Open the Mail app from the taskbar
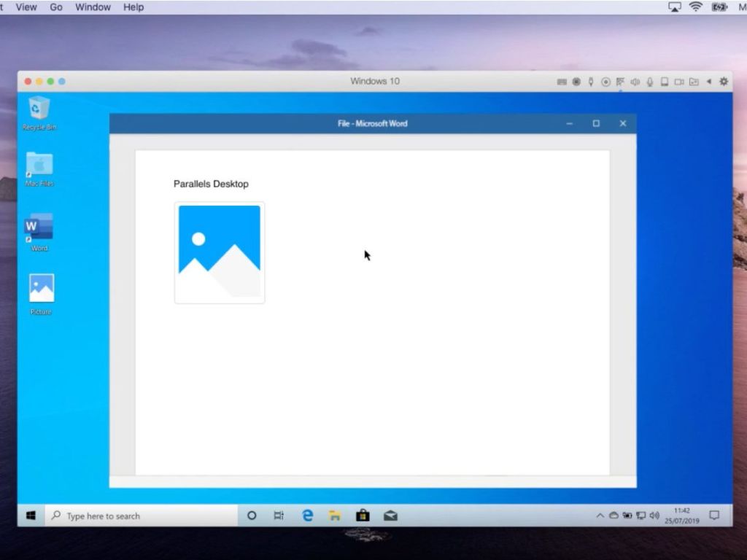Viewport: 747px width, 560px height. [x=390, y=516]
